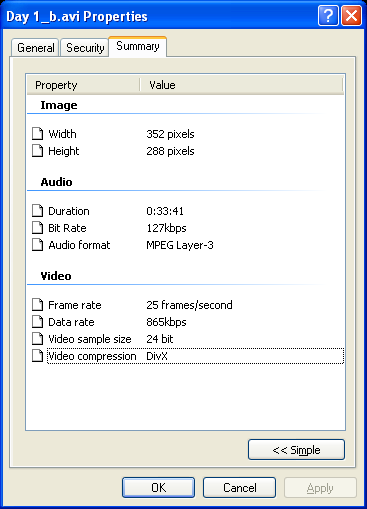
Task: Click the Help question mark button
Action: (328, 15)
